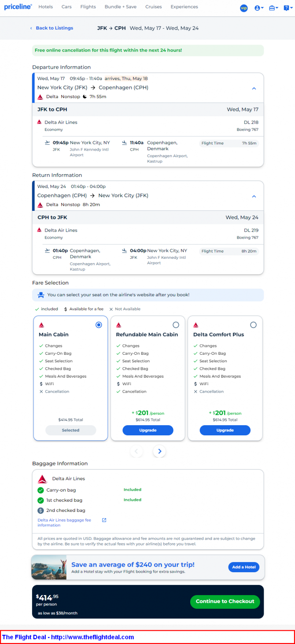This screenshot has width=295, height=644.
Task: Open the Cars menu item
Action: (66, 7)
